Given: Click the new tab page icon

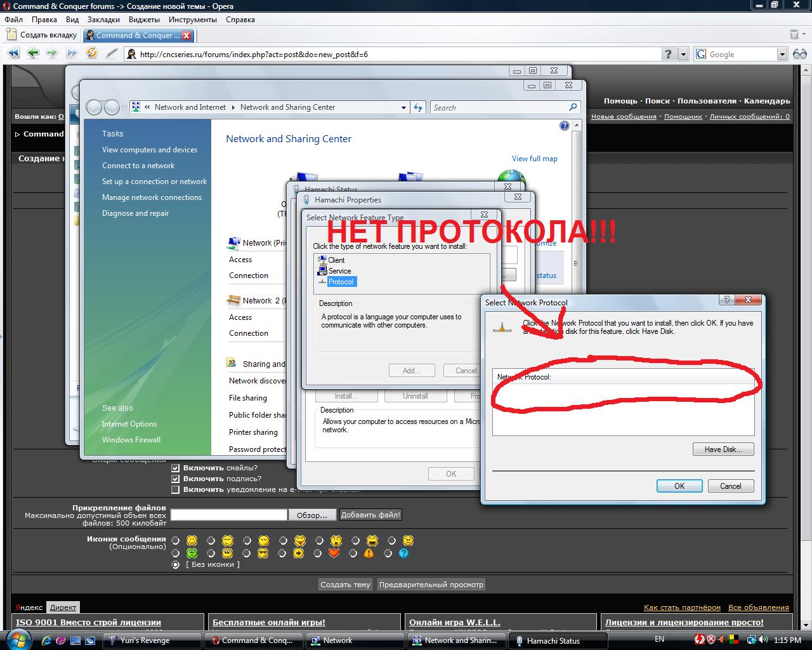Looking at the screenshot, I should [x=12, y=35].
